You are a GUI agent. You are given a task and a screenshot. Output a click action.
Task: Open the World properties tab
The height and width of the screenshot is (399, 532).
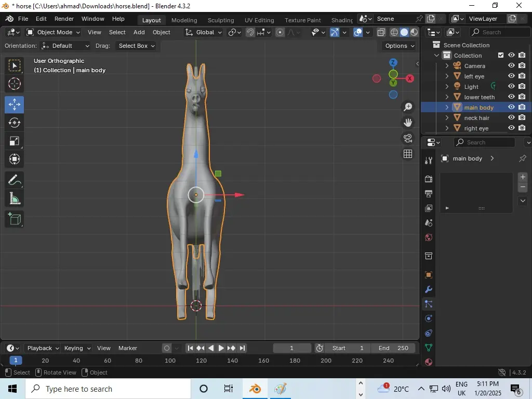tap(429, 237)
